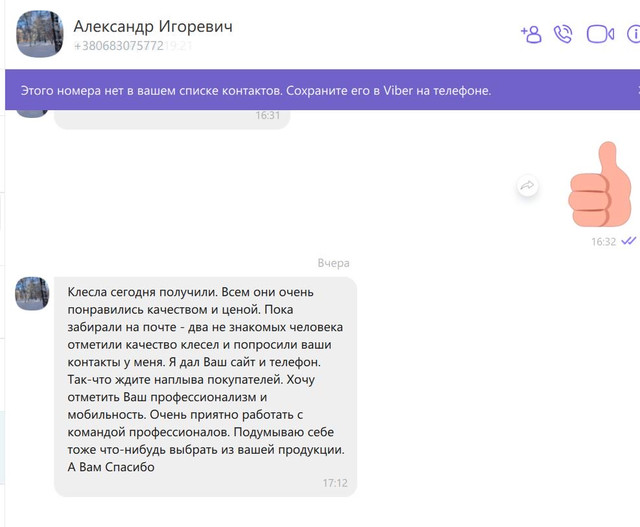The width and height of the screenshot is (640, 527).
Task: Click the message bubble timestamped 16:31
Action: 170,117
